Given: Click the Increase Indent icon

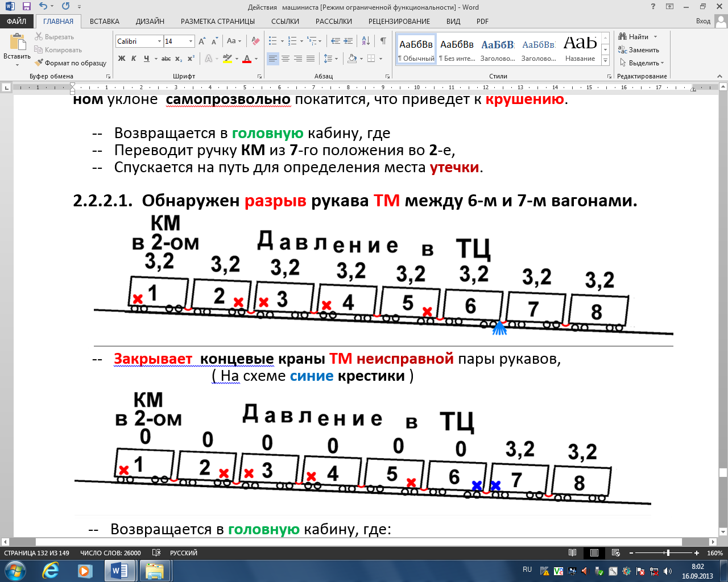Looking at the screenshot, I should click(349, 41).
